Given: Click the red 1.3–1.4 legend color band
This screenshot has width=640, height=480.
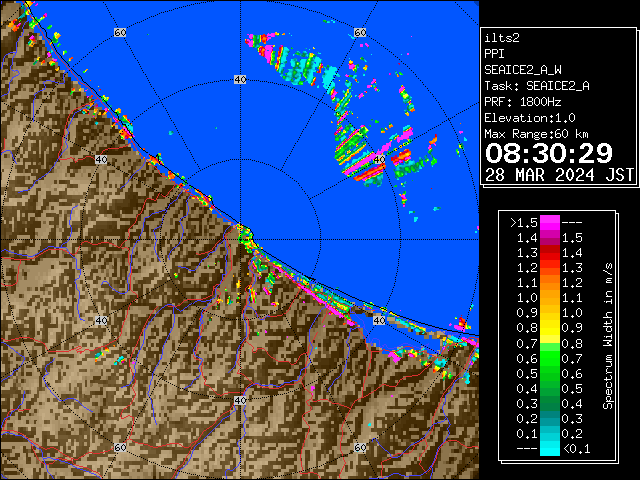Looking at the screenshot, I should [x=549, y=253].
